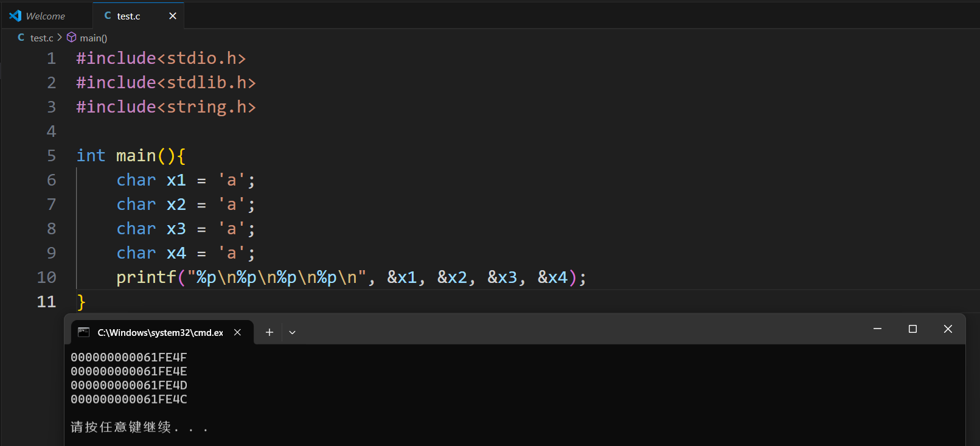Click the 000000000061FE4F address output line
The height and width of the screenshot is (446, 980).
(129, 357)
